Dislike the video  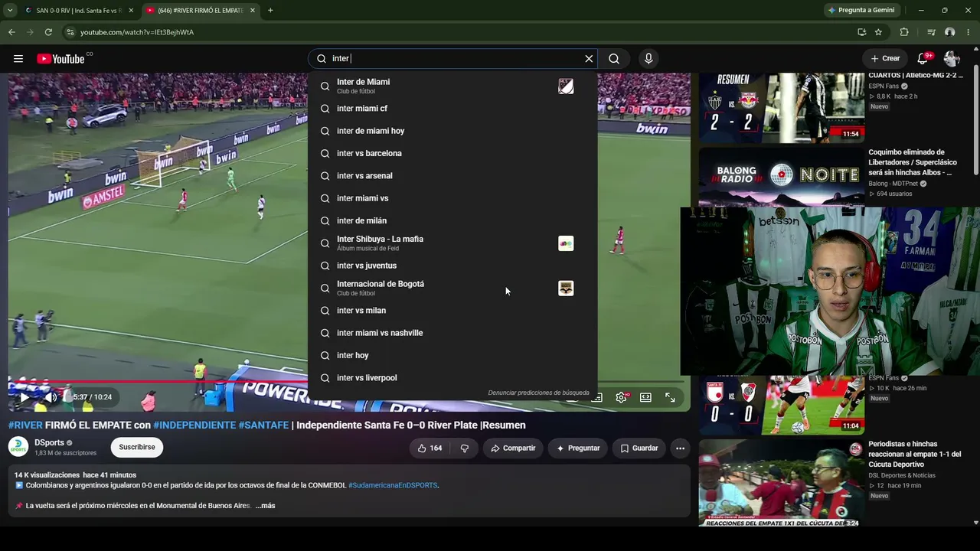[464, 448]
